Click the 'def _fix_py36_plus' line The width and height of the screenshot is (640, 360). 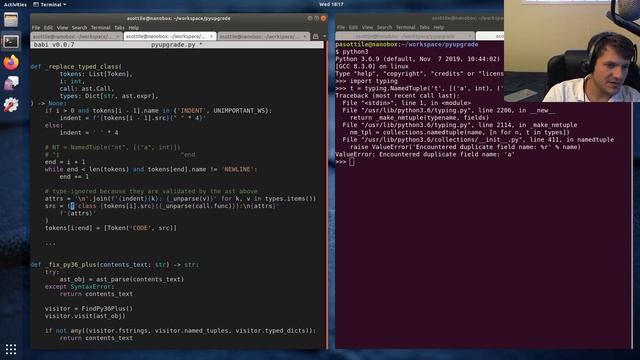(115, 265)
